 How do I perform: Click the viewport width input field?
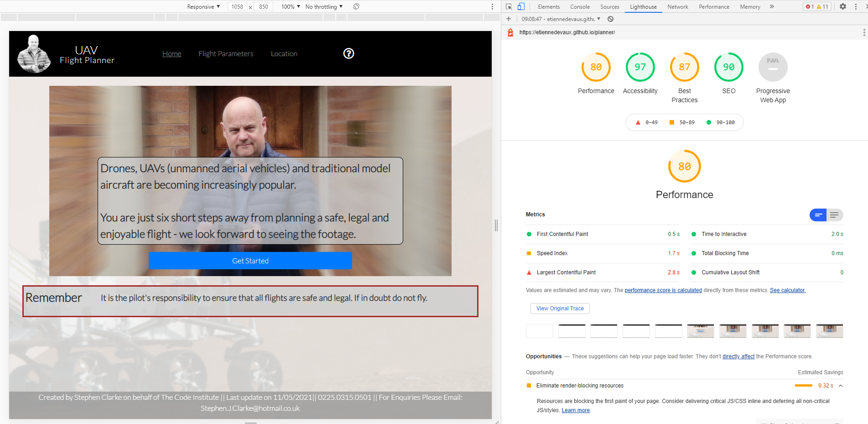237,6
